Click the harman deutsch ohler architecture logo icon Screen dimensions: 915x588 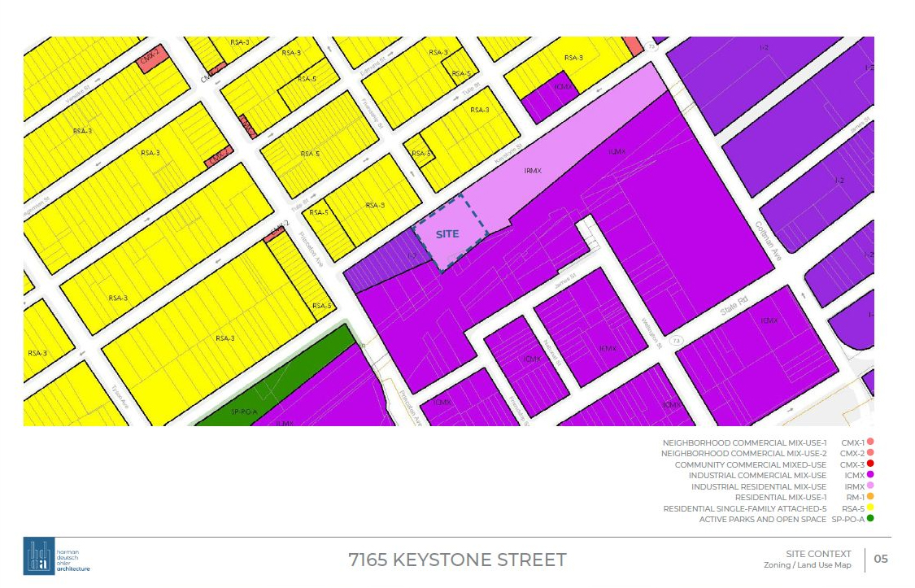click(39, 556)
